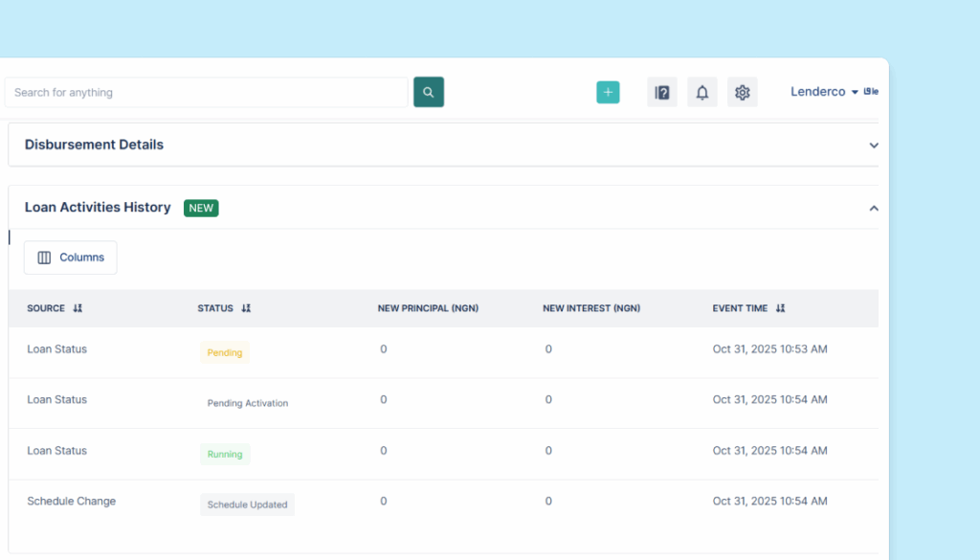This screenshot has height=560, width=980.
Task: Click the Columns button
Action: point(71,258)
